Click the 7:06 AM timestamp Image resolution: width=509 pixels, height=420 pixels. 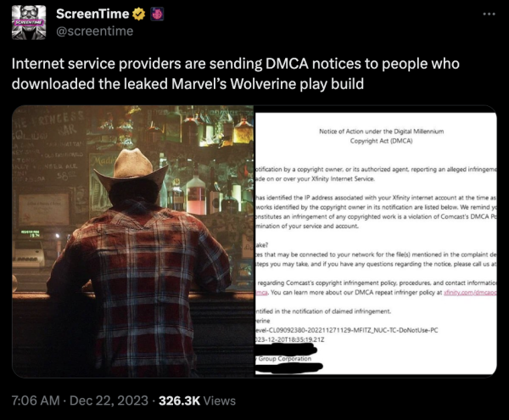(36, 400)
